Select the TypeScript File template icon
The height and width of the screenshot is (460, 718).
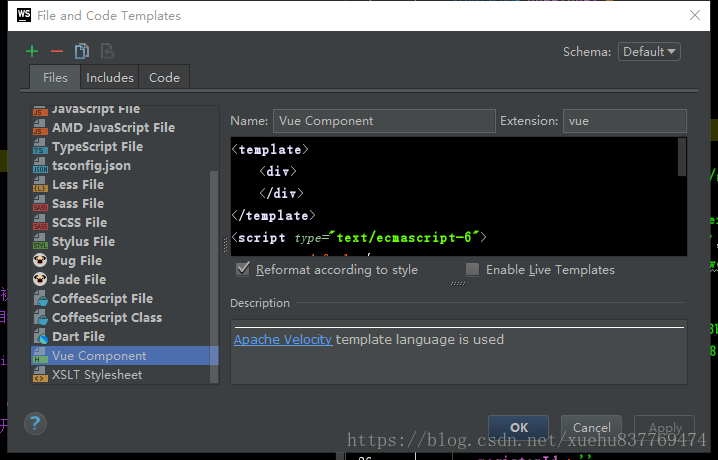pyautogui.click(x=40, y=147)
